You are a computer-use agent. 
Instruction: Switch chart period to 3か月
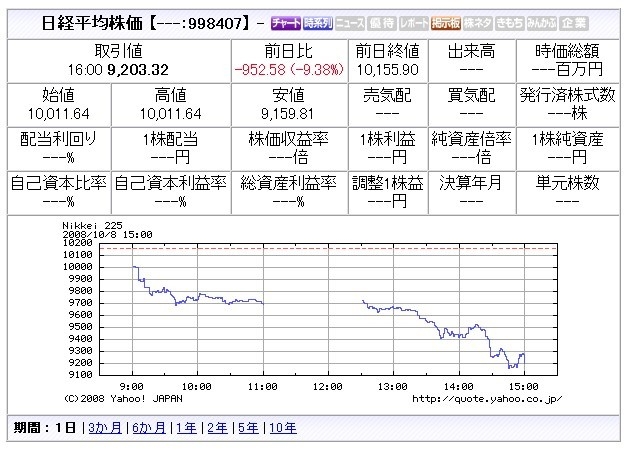(105, 428)
